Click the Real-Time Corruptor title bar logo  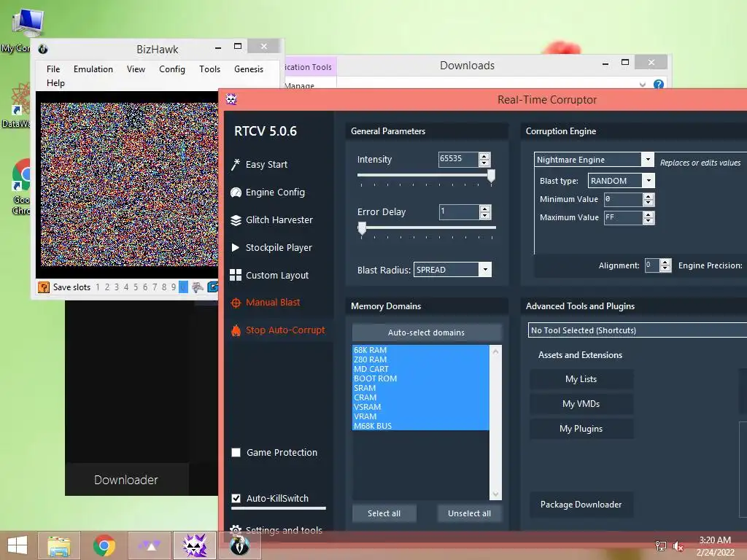click(231, 99)
